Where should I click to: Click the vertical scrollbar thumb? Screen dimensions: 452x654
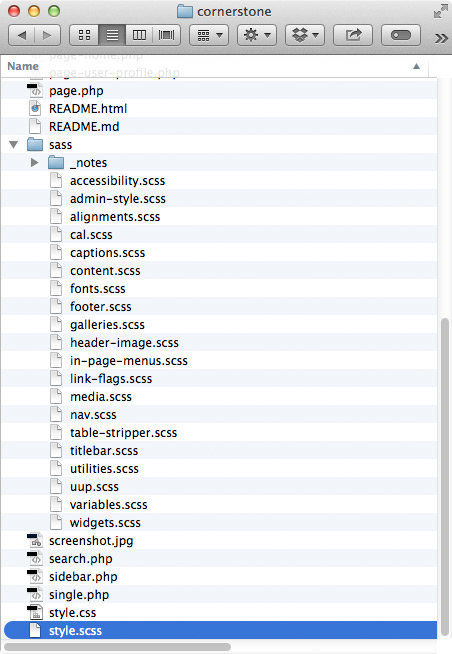click(445, 475)
